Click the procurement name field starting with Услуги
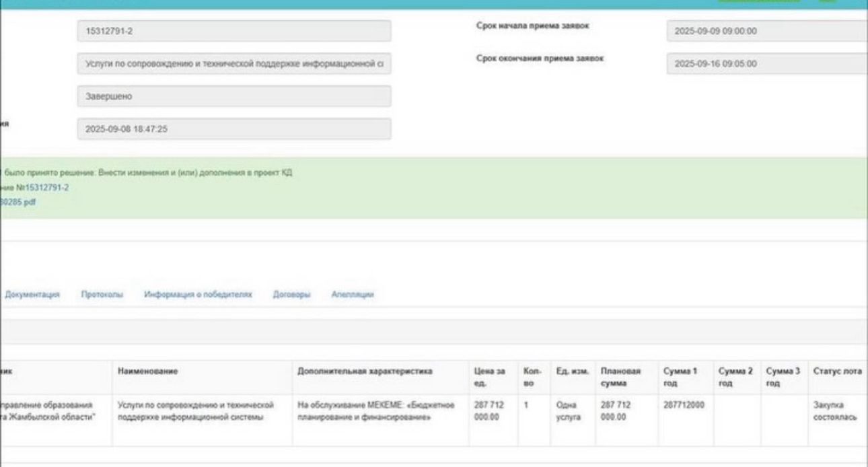The height and width of the screenshot is (467, 868). pos(233,64)
